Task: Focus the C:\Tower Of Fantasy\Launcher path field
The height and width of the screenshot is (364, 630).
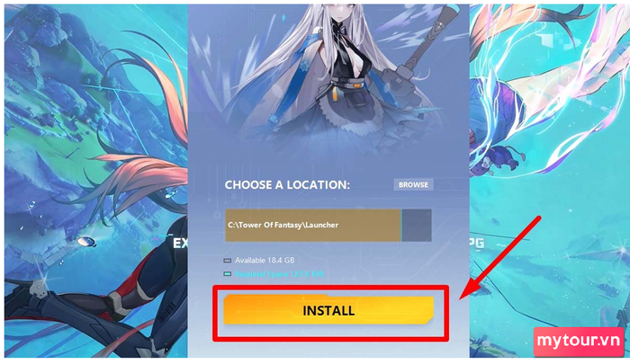Action: coord(312,226)
